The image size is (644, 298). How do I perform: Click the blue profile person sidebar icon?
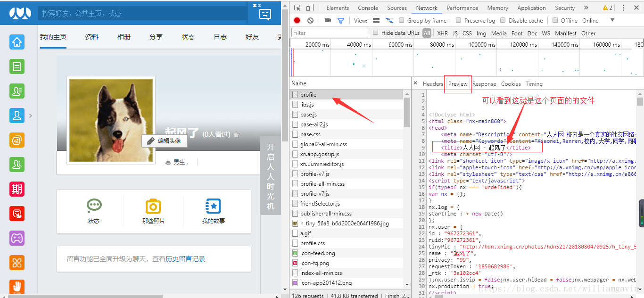(x=17, y=116)
